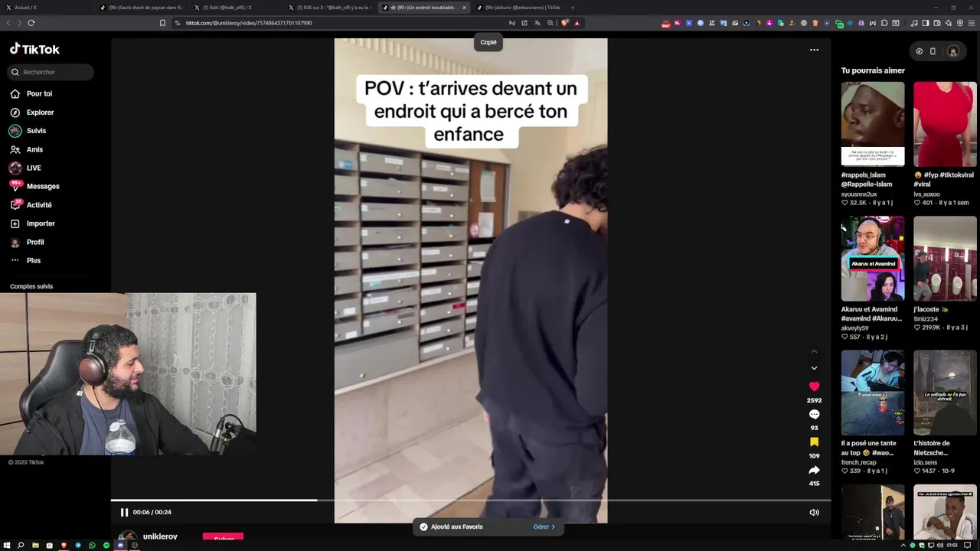Open Spotify from the taskbar
This screenshot has width=980, height=551.
106,546
